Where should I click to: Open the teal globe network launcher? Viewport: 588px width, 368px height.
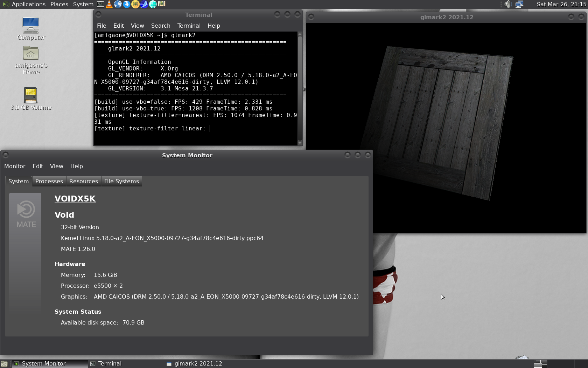pyautogui.click(x=153, y=4)
